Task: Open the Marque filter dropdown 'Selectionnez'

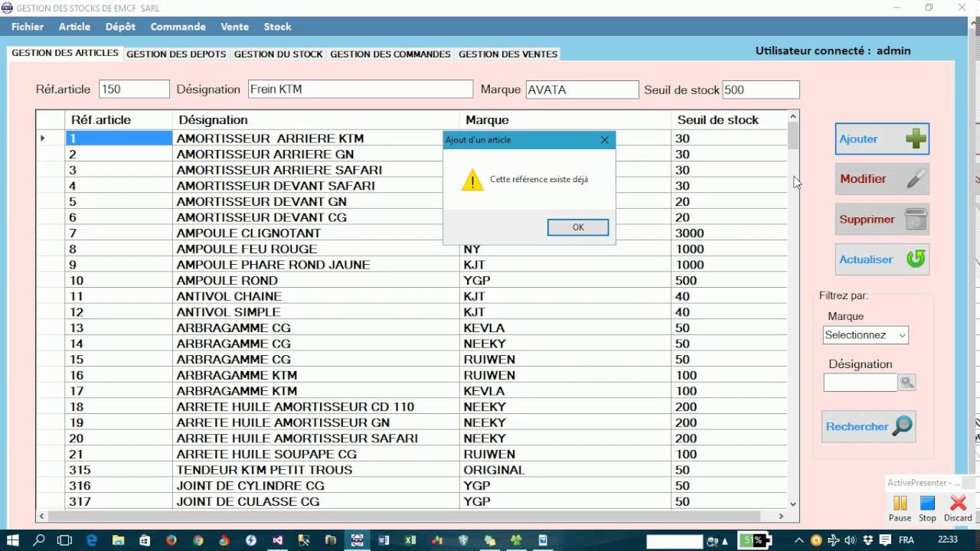Action: tap(865, 335)
